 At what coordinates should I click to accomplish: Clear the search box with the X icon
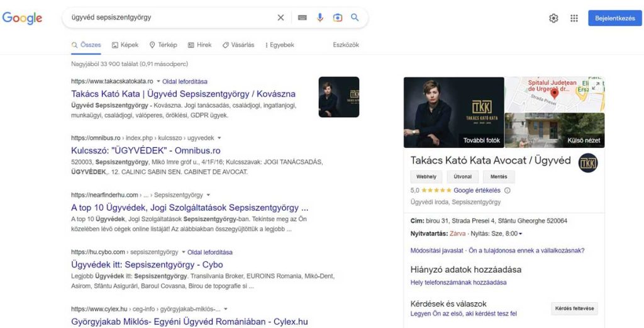(280, 18)
